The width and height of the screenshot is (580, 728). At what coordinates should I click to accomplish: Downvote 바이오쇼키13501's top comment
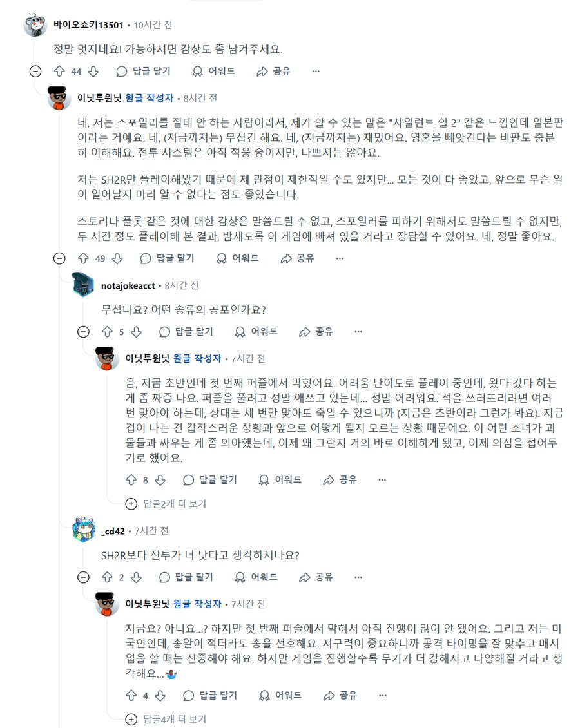click(x=93, y=72)
